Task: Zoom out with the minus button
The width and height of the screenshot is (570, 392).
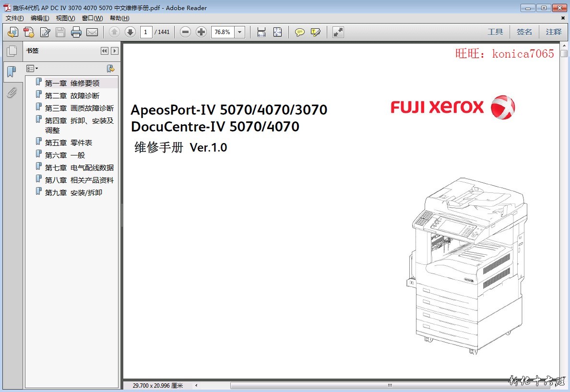Action: point(186,32)
